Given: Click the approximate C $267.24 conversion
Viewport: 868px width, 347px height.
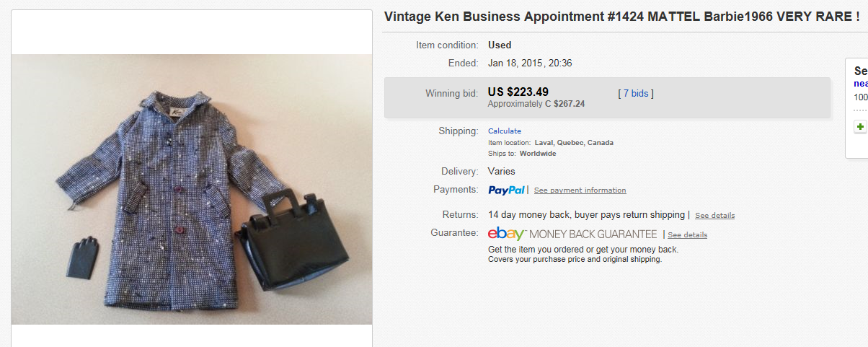Looking at the screenshot, I should pyautogui.click(x=536, y=104).
